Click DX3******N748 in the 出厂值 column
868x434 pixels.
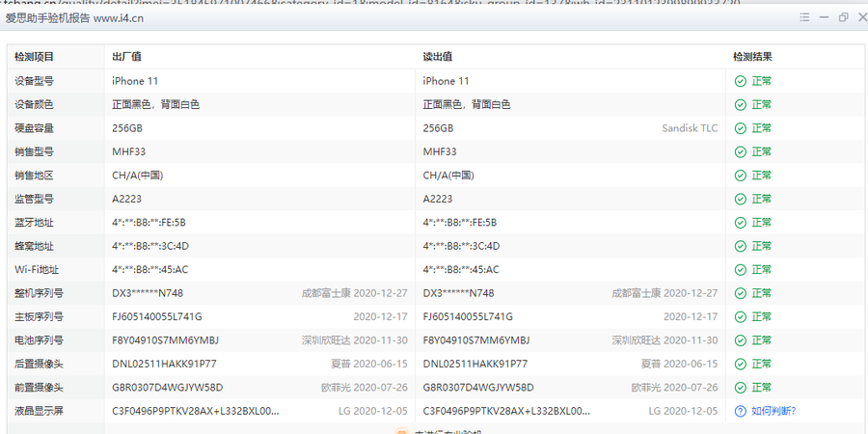click(x=148, y=293)
